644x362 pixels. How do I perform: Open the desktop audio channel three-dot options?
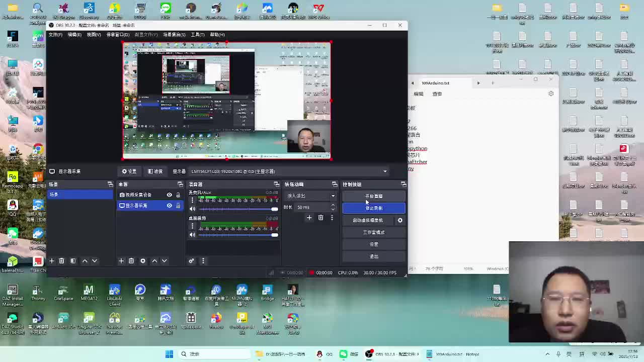(192, 226)
